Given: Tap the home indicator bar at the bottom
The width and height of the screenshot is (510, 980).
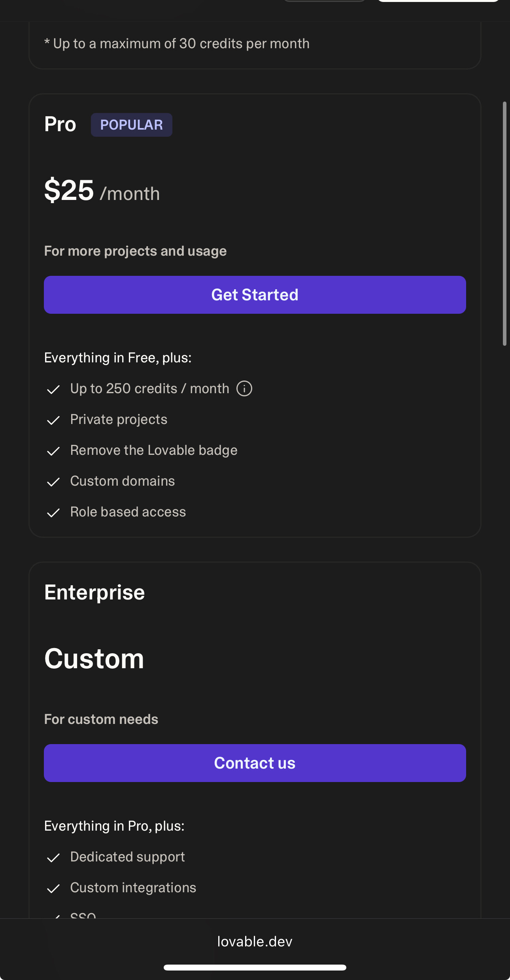Looking at the screenshot, I should [x=255, y=967].
